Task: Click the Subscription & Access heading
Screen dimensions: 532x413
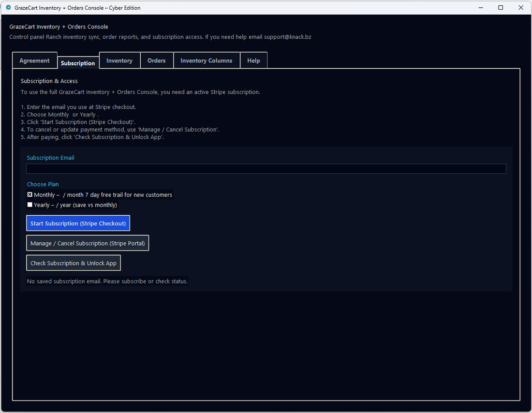Action: 49,81
